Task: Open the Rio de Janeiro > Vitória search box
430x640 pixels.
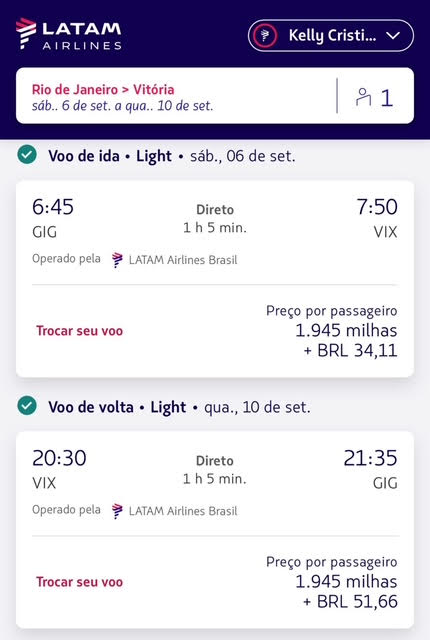Action: [x=215, y=96]
